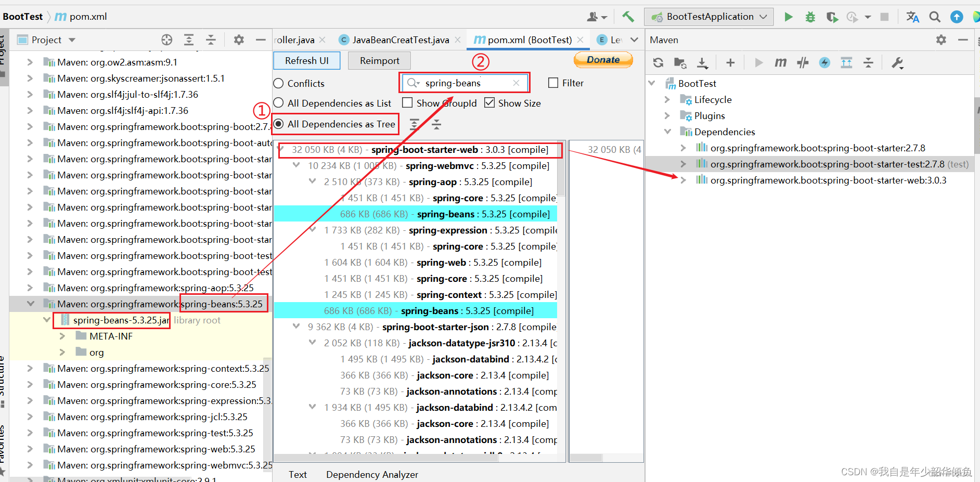Click the Build project hammer icon
The image size is (980, 482).
pos(628,17)
